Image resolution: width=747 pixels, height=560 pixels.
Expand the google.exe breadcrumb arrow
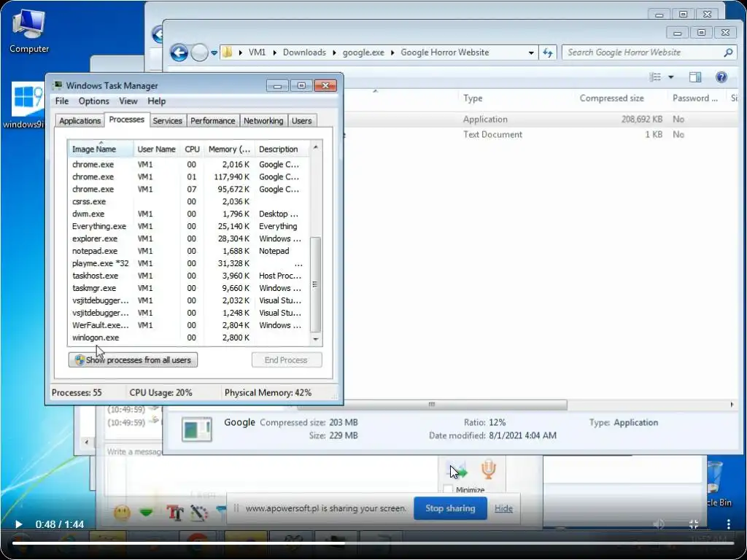[392, 52]
